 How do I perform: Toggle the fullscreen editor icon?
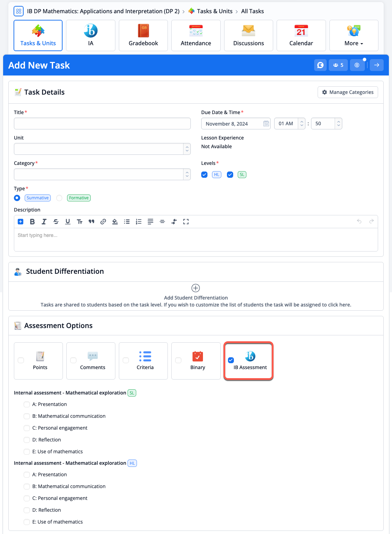[x=186, y=222]
